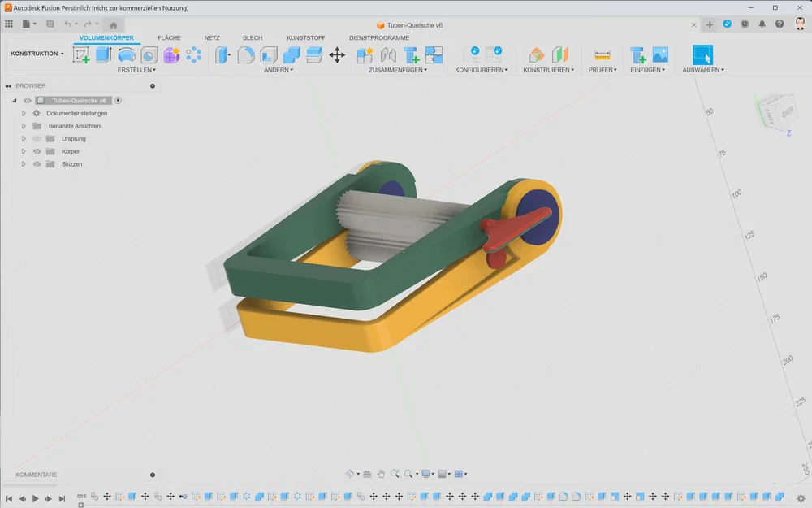
Task: Play the timeline history
Action: click(x=35, y=499)
